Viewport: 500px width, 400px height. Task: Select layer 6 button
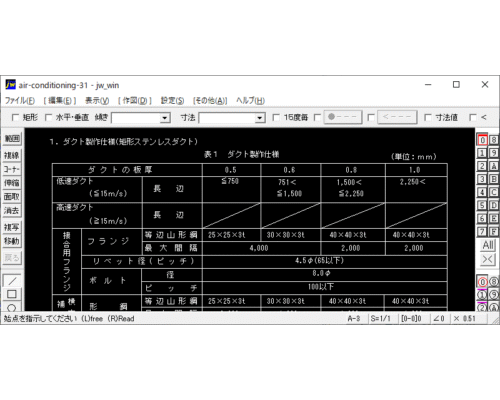482,218
